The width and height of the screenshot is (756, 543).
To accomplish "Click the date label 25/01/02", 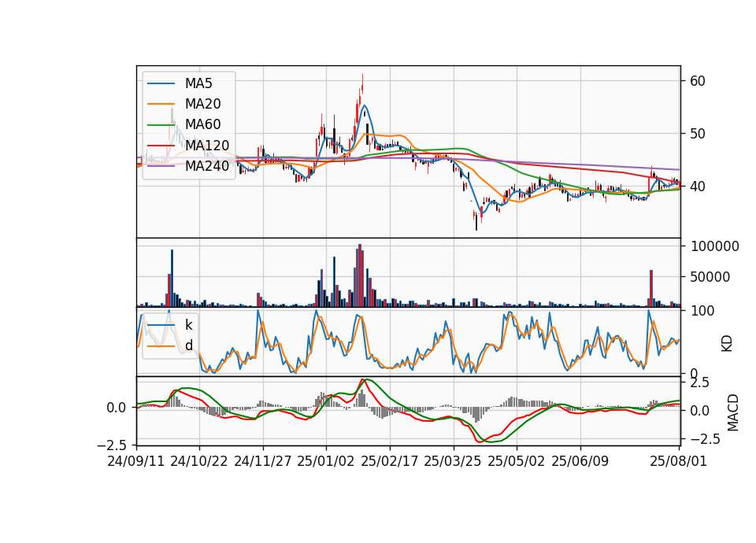I will tap(326, 461).
